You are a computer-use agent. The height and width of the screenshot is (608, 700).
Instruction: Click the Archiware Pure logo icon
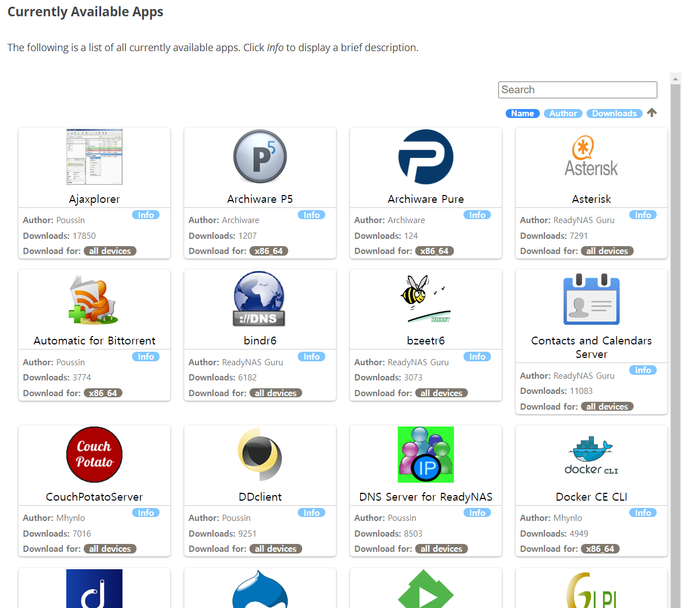pyautogui.click(x=426, y=157)
